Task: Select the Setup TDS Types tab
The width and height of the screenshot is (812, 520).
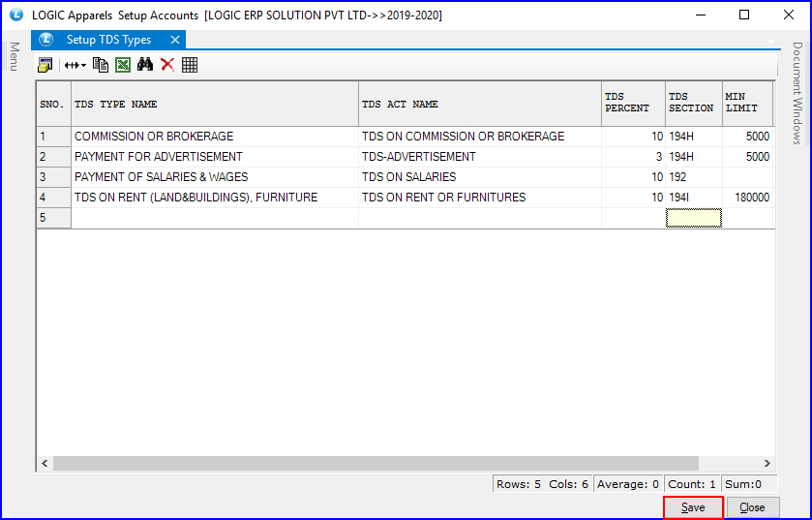Action: [108, 40]
